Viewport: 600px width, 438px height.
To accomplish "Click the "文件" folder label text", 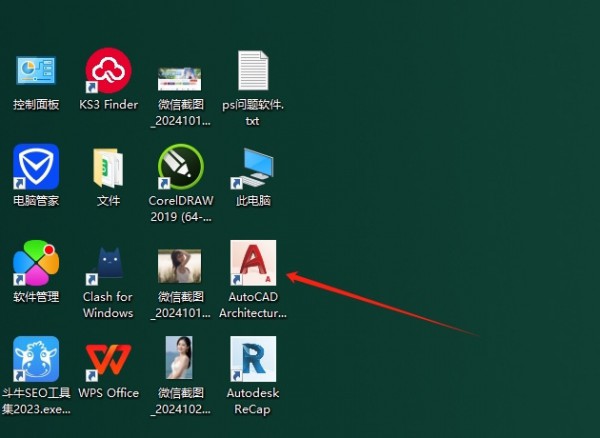I will point(108,200).
